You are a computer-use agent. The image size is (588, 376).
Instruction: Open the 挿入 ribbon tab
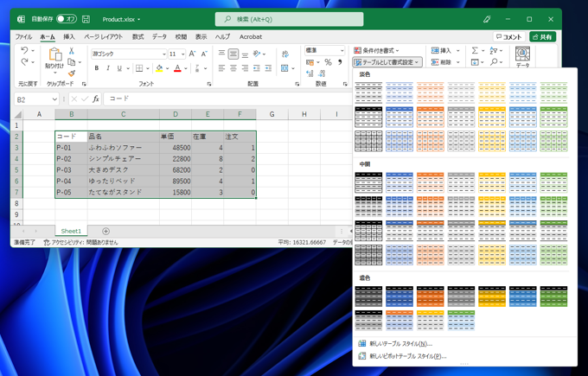click(x=69, y=37)
